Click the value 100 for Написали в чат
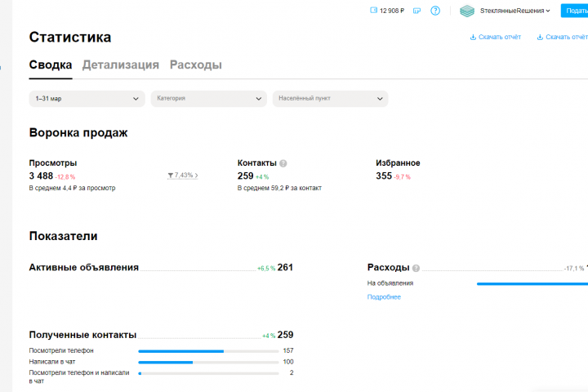Screen dimensions: 588x392 coord(288,362)
